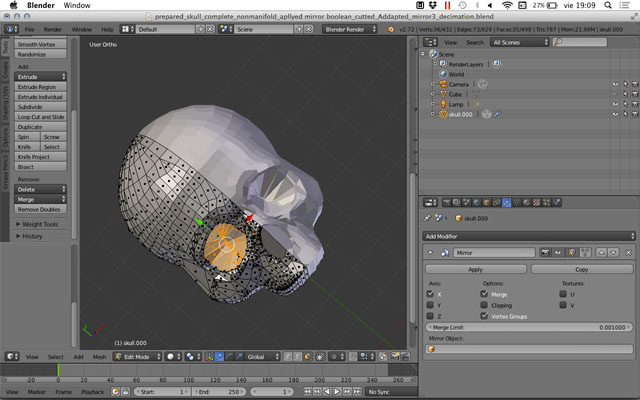Open the All Scenes outliner filter dropdown
The width and height of the screenshot is (640, 400).
[x=520, y=42]
